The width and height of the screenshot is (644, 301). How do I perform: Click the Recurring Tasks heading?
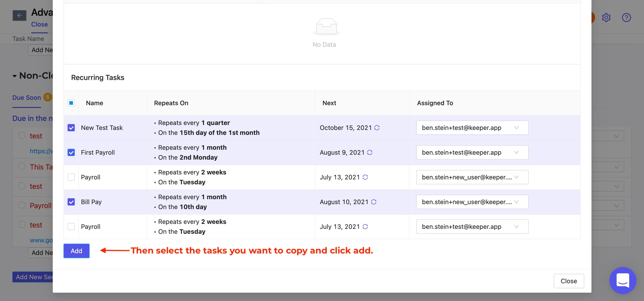(98, 78)
